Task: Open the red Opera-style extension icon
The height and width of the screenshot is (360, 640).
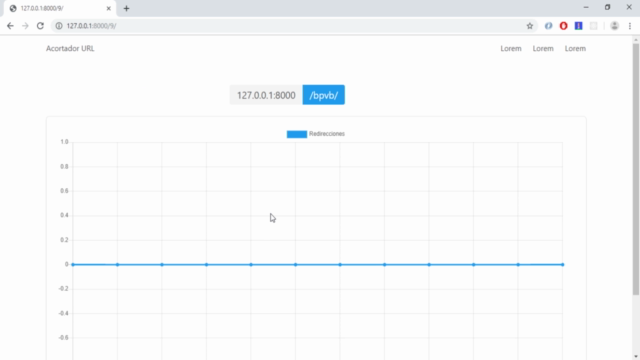Action: pos(563,26)
